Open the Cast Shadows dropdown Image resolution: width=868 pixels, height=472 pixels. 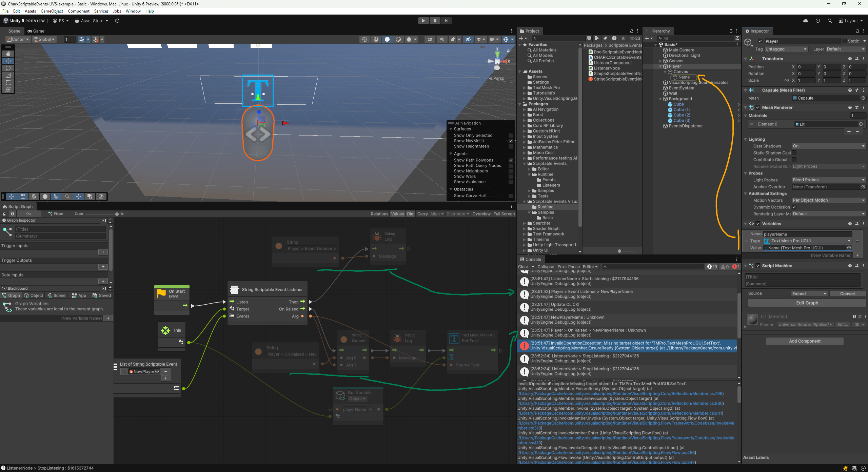pyautogui.click(x=828, y=146)
